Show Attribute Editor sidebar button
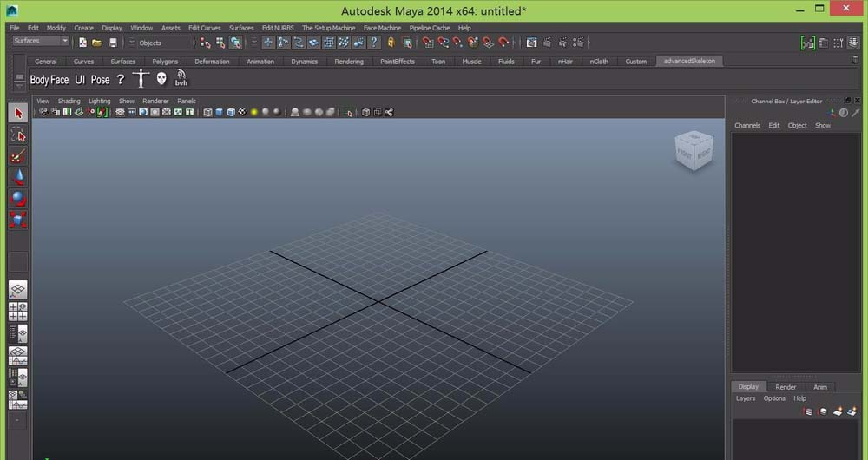Image resolution: width=868 pixels, height=460 pixels. 823,43
